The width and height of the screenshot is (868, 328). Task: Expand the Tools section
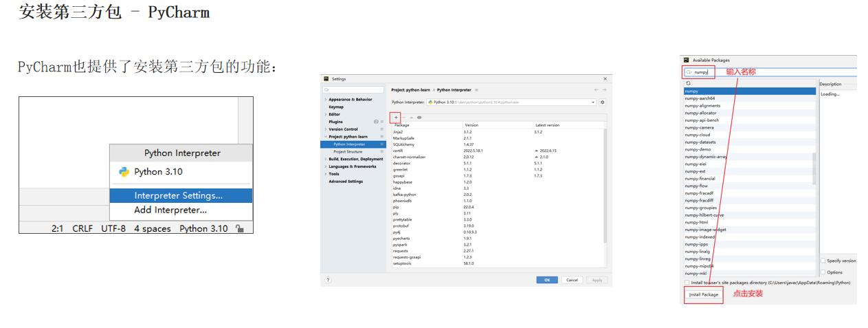[325, 174]
